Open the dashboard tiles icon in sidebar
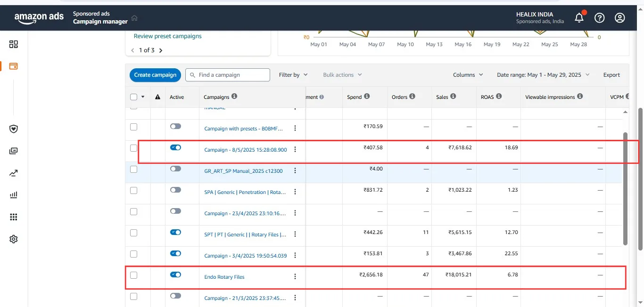Image resolution: width=644 pixels, height=307 pixels. click(x=14, y=44)
